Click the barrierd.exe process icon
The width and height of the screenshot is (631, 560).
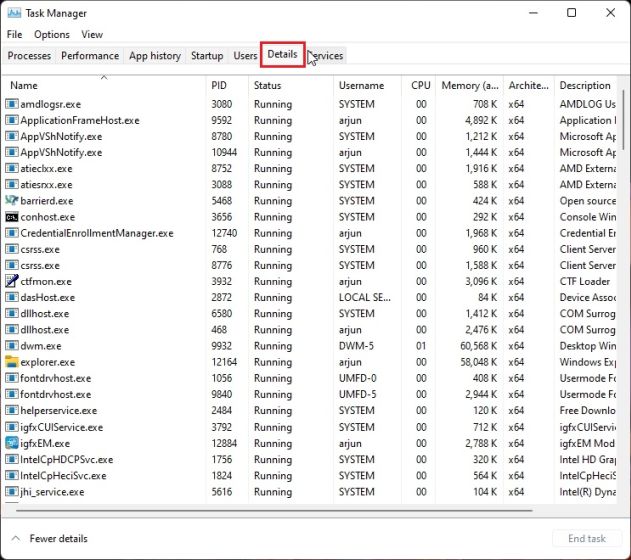click(12, 201)
